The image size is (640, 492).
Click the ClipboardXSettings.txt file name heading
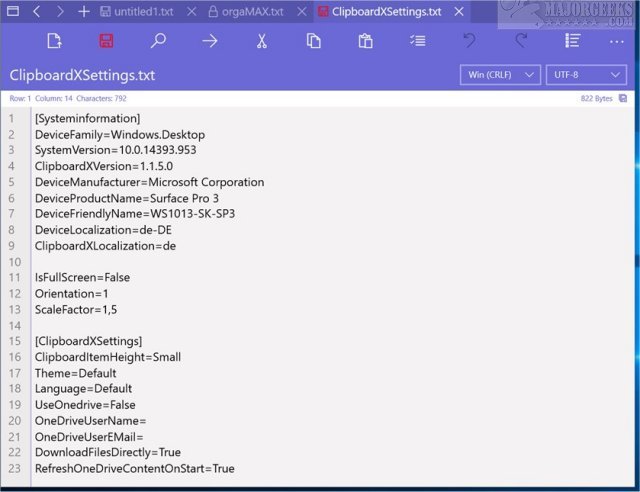(82, 75)
